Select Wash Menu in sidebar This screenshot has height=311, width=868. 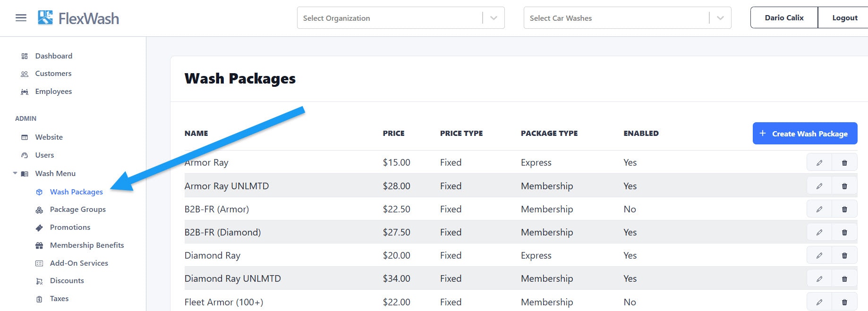click(x=55, y=173)
